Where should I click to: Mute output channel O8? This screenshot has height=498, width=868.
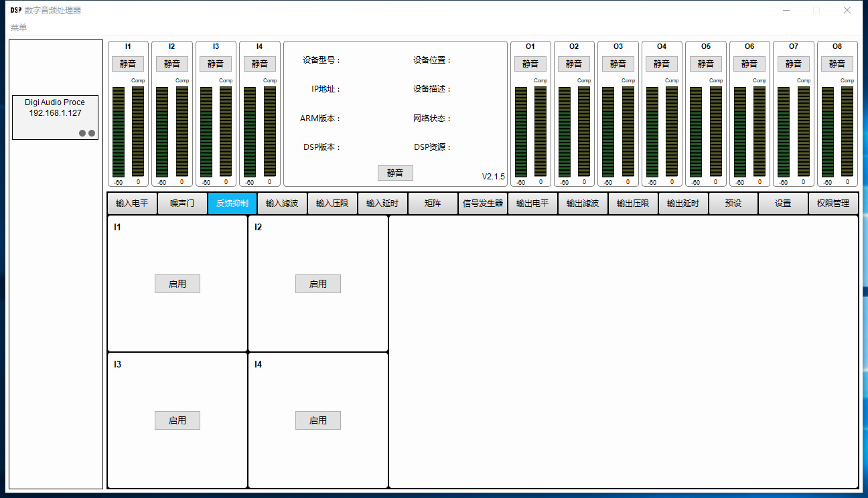837,64
